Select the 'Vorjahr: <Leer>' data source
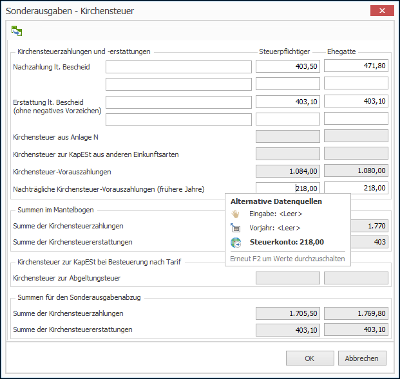This screenshot has width=400, height=379. coord(275,228)
